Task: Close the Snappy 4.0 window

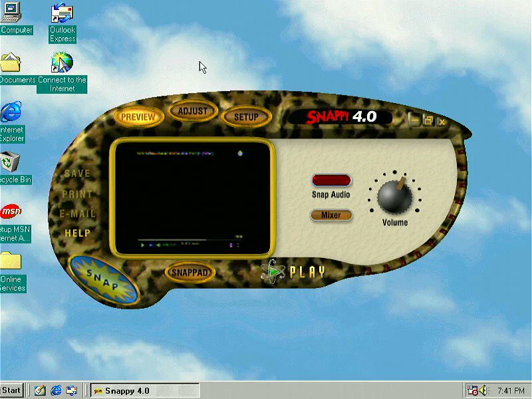Action: (442, 121)
